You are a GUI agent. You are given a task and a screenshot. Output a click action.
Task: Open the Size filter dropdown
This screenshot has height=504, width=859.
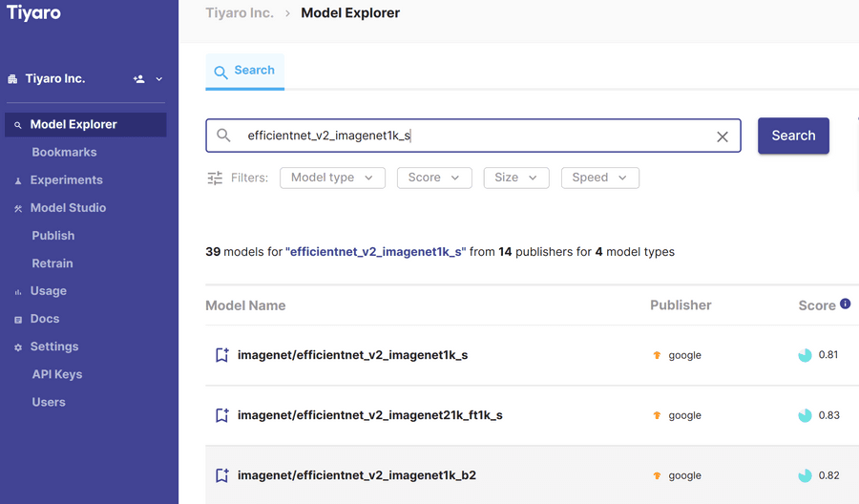click(x=516, y=178)
